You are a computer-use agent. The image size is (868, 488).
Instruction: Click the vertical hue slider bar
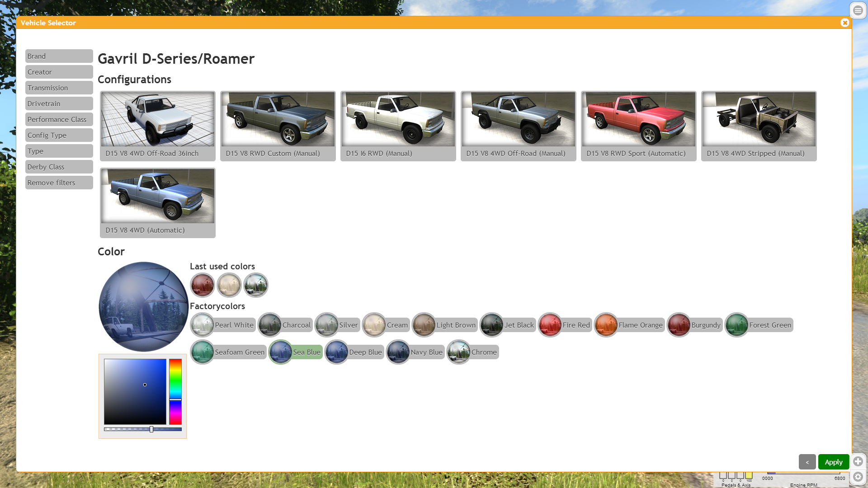pos(175,392)
